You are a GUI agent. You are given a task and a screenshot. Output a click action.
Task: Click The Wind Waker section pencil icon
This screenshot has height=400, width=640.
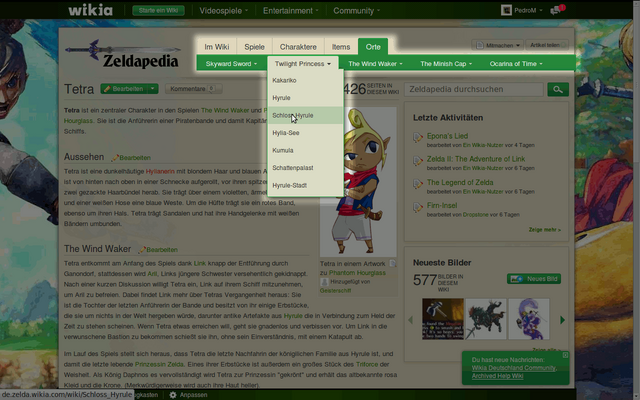click(x=142, y=249)
